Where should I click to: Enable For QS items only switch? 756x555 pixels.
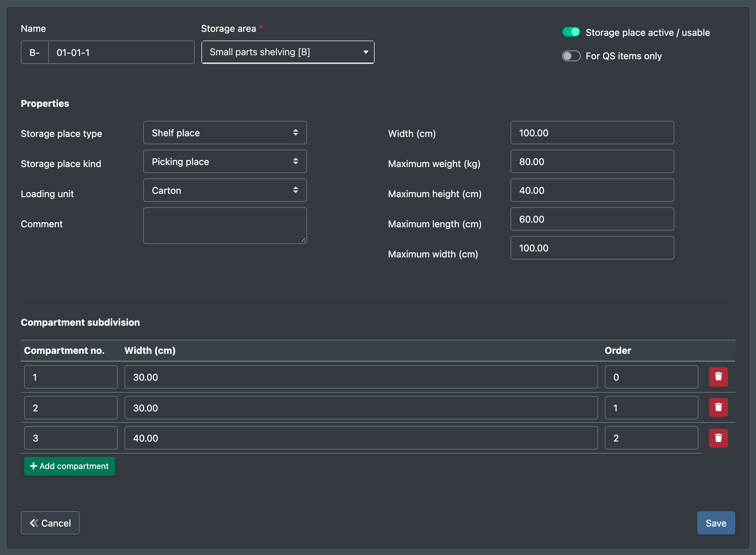coord(571,56)
